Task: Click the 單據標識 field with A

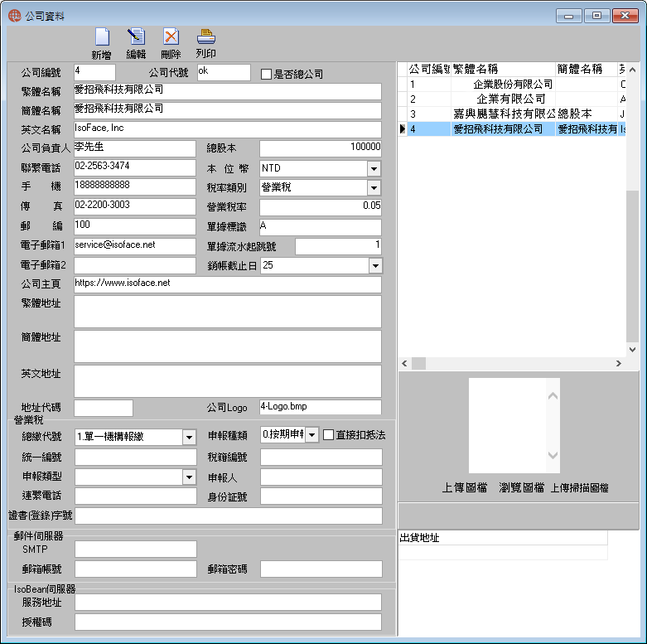Action: pos(321,227)
